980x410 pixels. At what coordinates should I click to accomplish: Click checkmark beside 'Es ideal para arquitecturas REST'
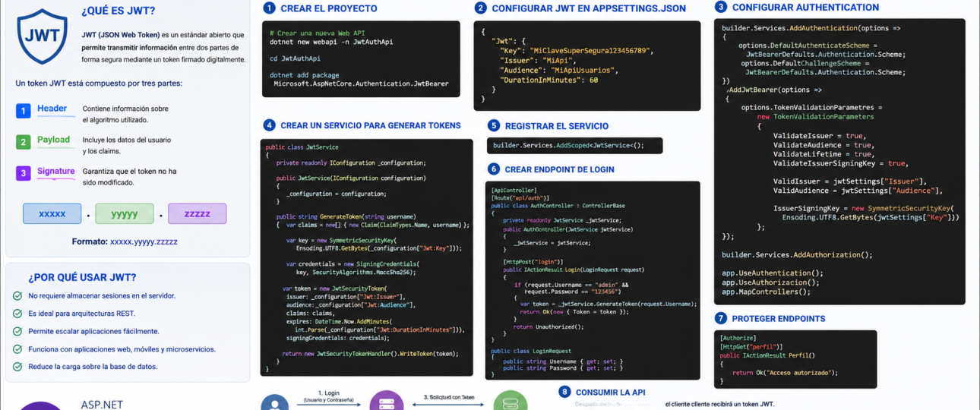(x=17, y=314)
